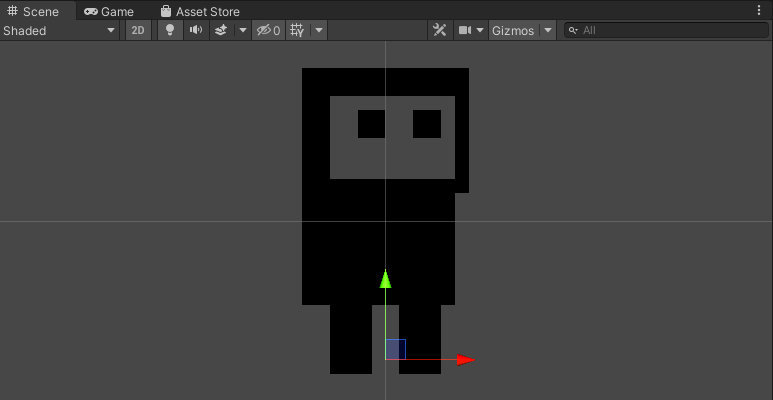
Task: Select the green Y-axis move arrow
Action: click(x=386, y=279)
